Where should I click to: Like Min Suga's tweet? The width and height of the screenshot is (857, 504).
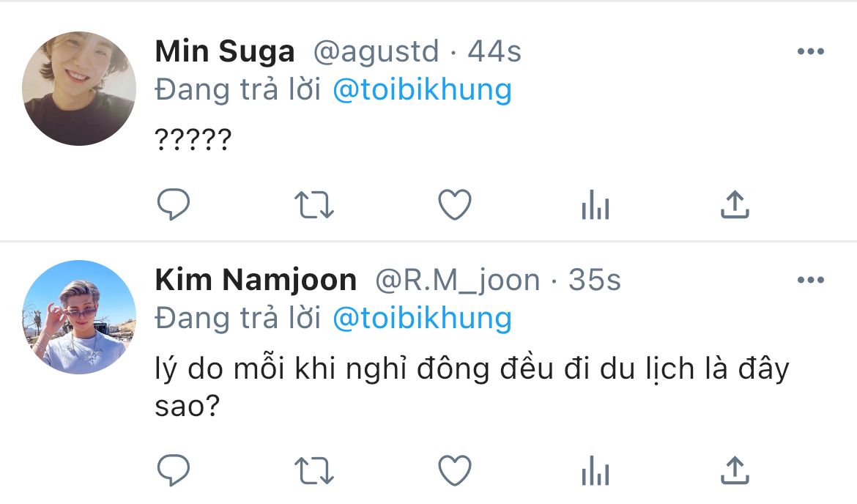point(454,206)
